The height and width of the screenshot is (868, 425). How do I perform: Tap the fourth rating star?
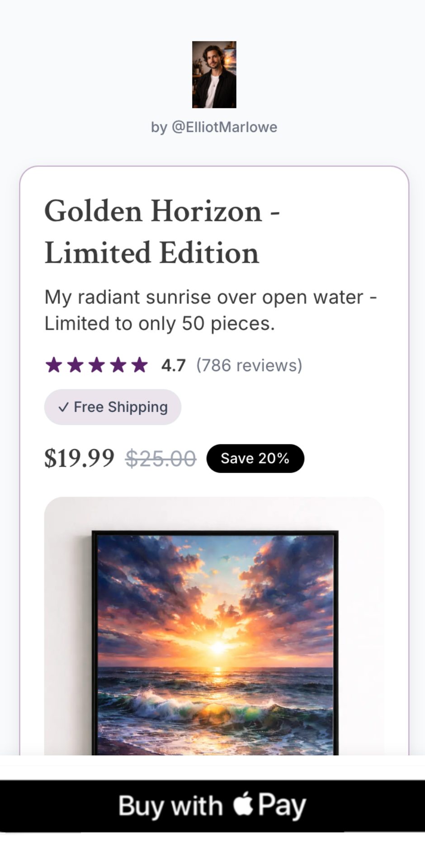coord(118,365)
